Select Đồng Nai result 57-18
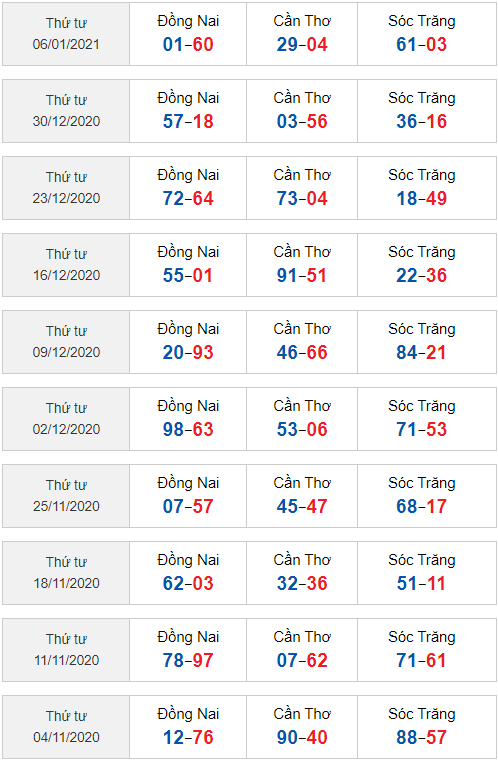Image resolution: width=498 pixels, height=761 pixels. tap(188, 121)
